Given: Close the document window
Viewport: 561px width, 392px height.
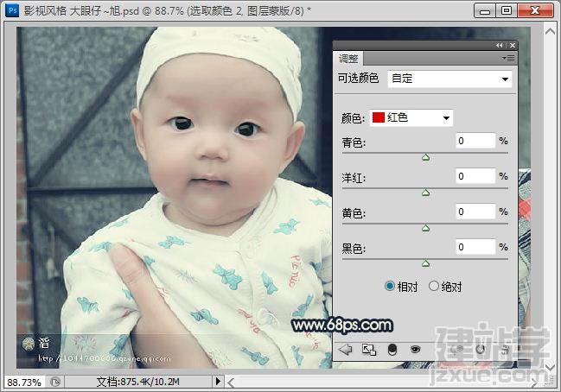Looking at the screenshot, I should point(535,10).
